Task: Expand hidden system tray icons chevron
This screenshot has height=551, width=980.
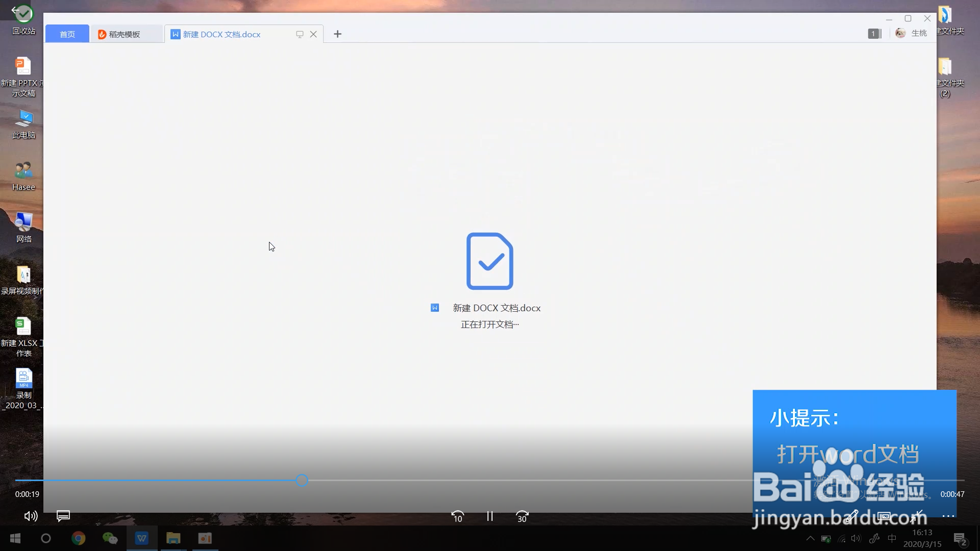Action: [810, 538]
